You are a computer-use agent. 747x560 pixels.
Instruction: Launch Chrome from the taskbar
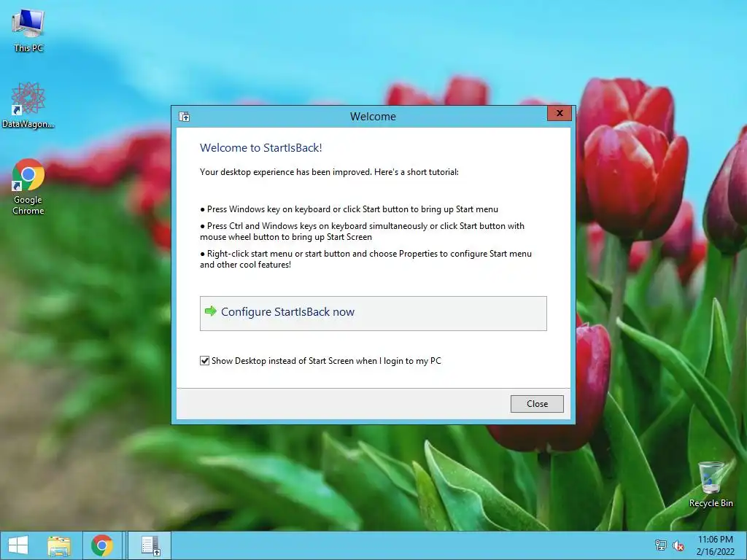tap(102, 545)
